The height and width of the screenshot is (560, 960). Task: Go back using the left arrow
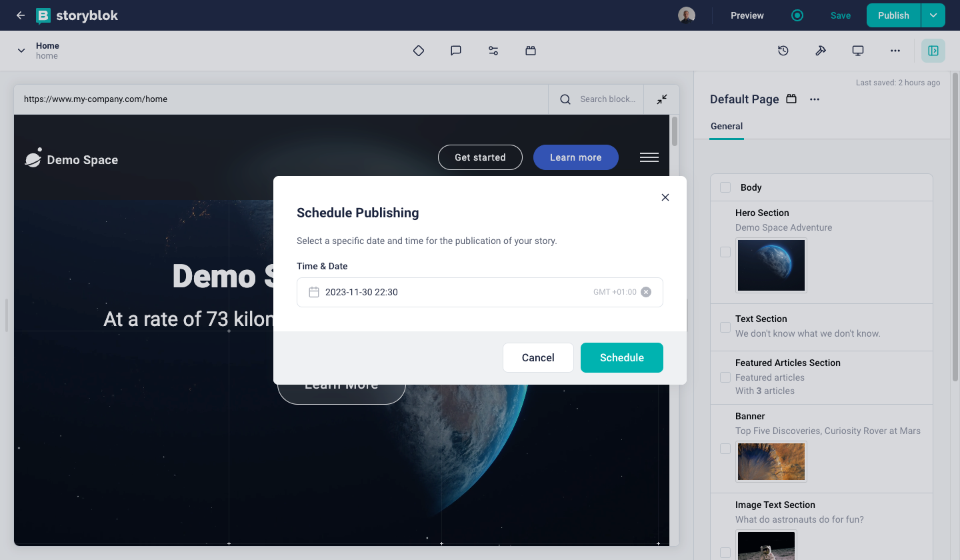point(21,15)
